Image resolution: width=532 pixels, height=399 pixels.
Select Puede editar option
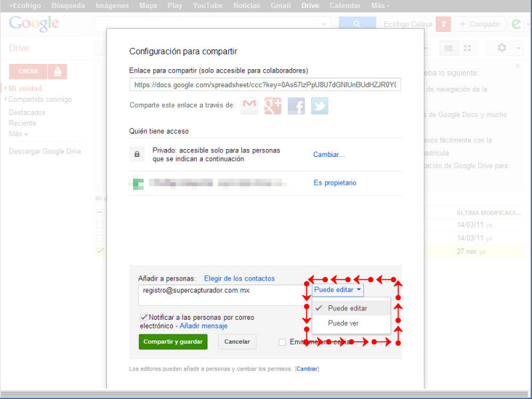click(351, 308)
